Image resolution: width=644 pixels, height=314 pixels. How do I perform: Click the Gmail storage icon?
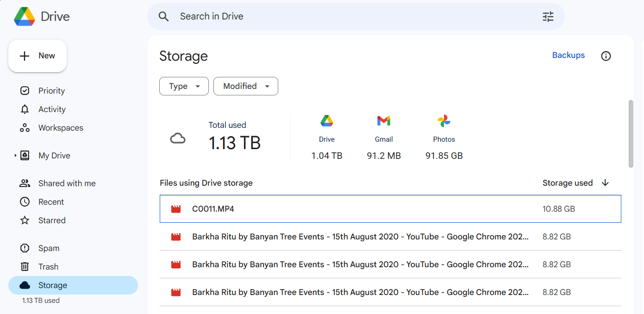pyautogui.click(x=384, y=121)
